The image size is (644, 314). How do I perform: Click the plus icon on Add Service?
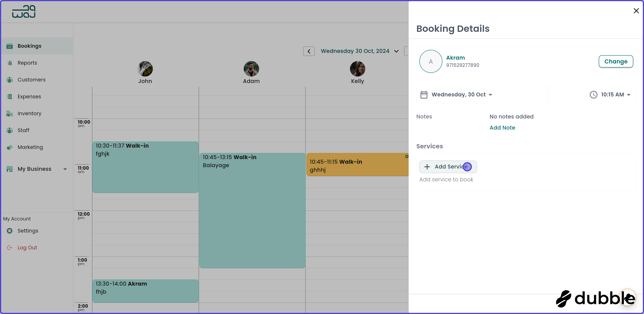point(427,167)
